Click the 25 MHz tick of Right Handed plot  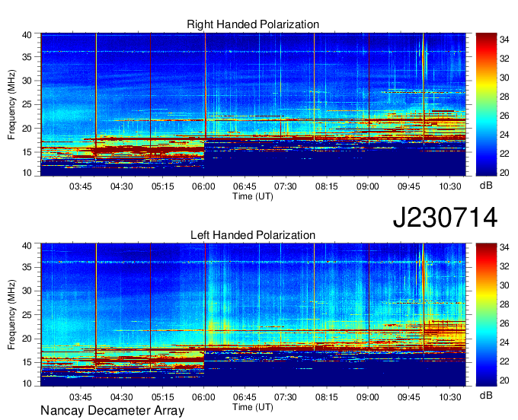point(27,104)
